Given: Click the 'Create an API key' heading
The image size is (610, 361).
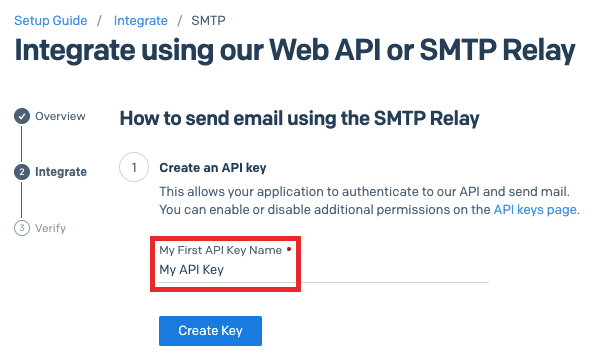Looking at the screenshot, I should pyautogui.click(x=213, y=168).
